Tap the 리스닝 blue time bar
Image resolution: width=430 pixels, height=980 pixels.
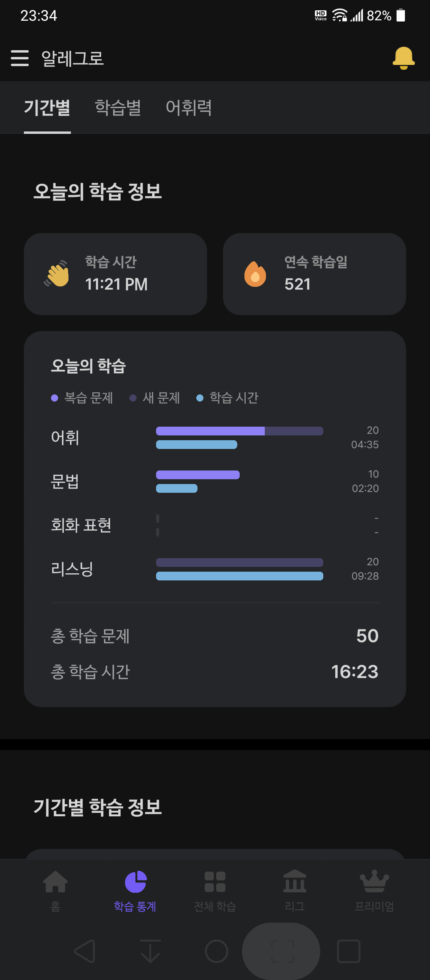240,576
